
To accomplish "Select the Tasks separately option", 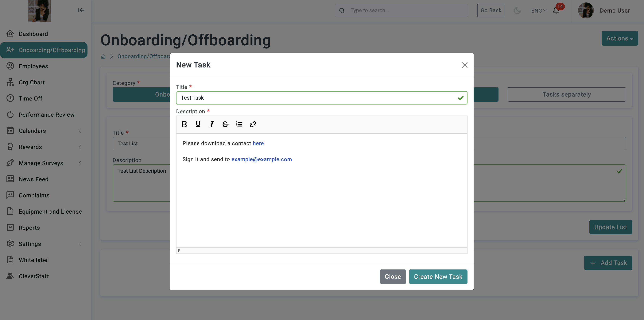I will 567,94.
